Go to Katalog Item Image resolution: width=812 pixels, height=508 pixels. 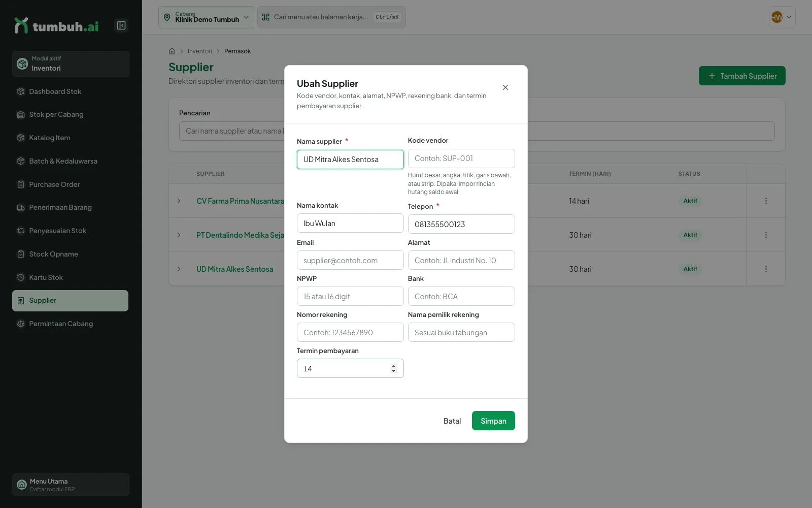click(70, 138)
